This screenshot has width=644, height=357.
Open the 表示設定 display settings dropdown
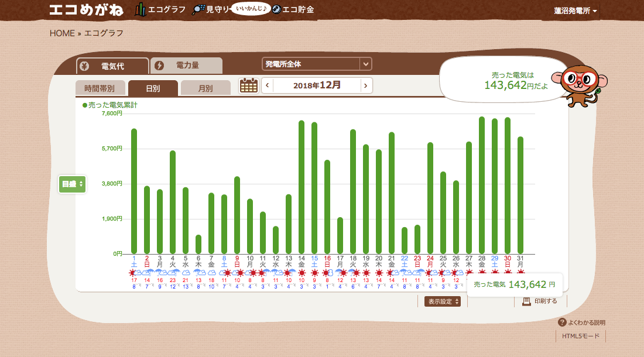point(443,301)
